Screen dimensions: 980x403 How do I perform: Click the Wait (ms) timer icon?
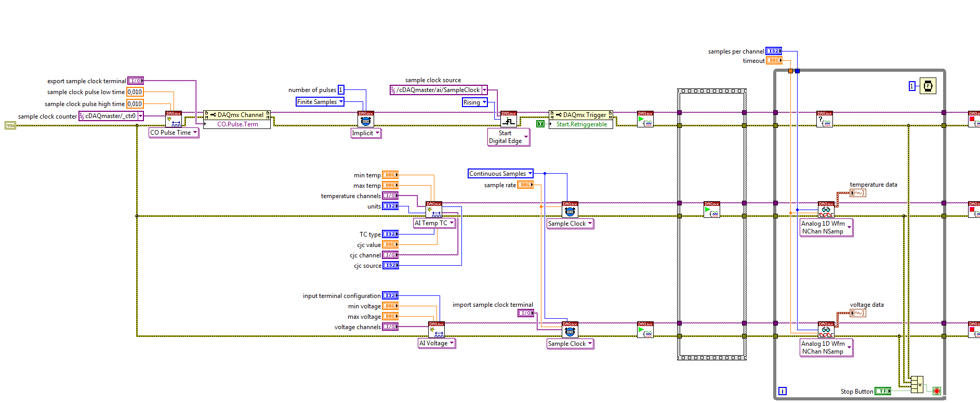[x=928, y=86]
